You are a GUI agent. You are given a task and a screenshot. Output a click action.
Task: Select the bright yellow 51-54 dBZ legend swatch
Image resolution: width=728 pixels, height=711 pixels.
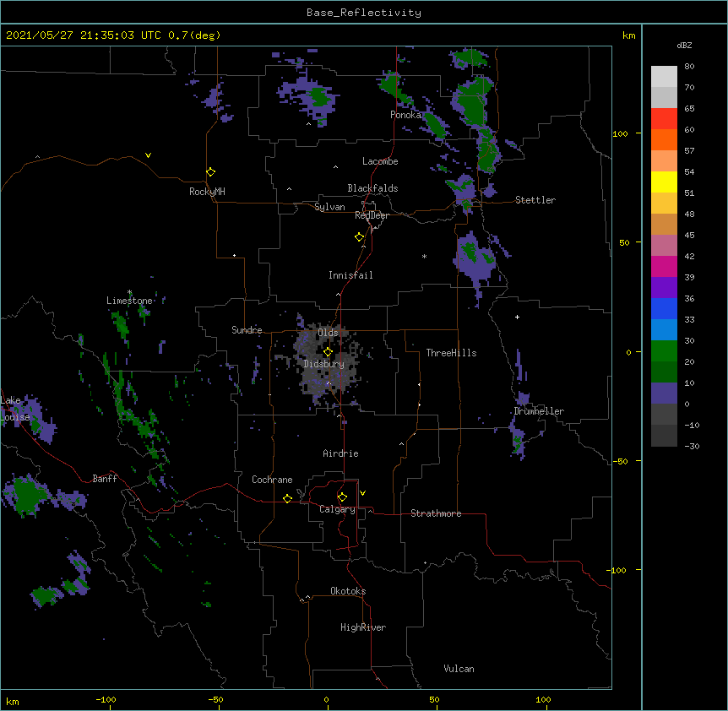[x=664, y=182]
